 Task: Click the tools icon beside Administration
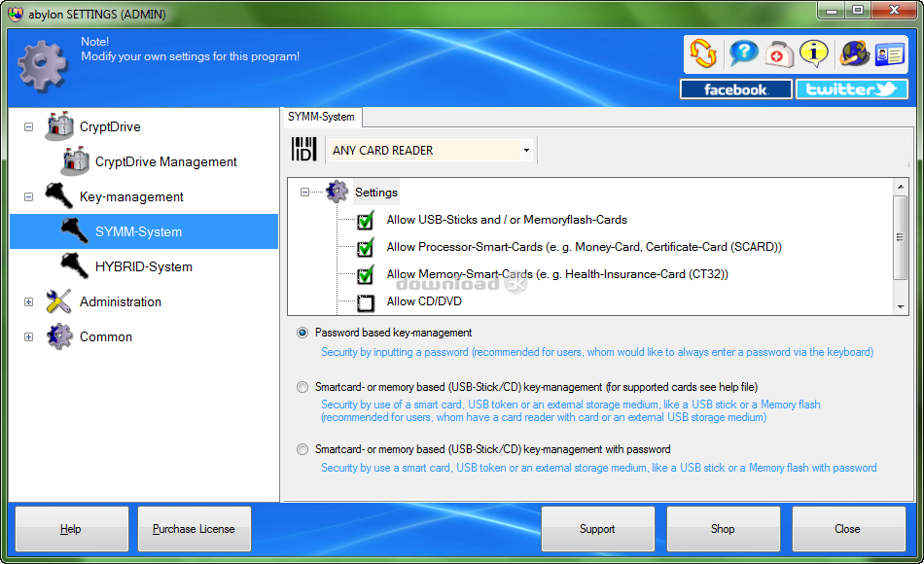pos(59,301)
